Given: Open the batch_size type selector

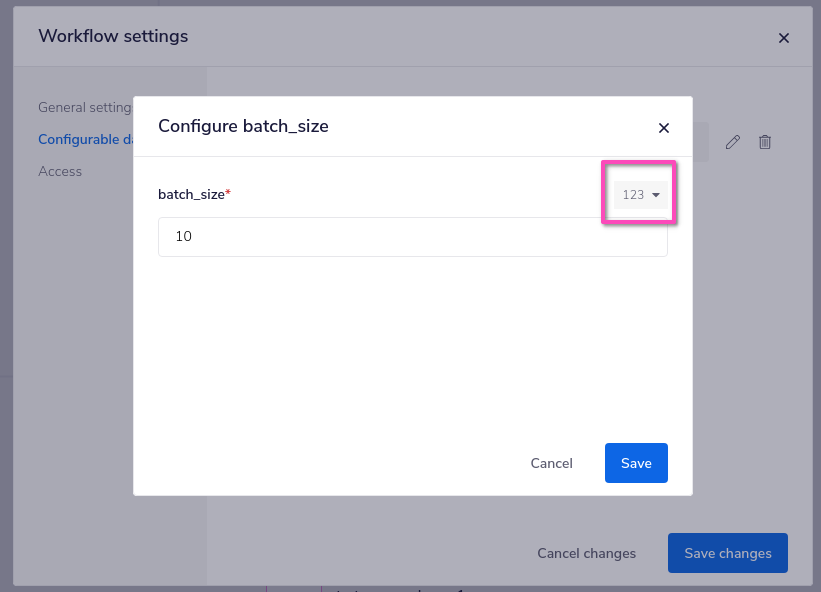Looking at the screenshot, I should click(x=638, y=194).
